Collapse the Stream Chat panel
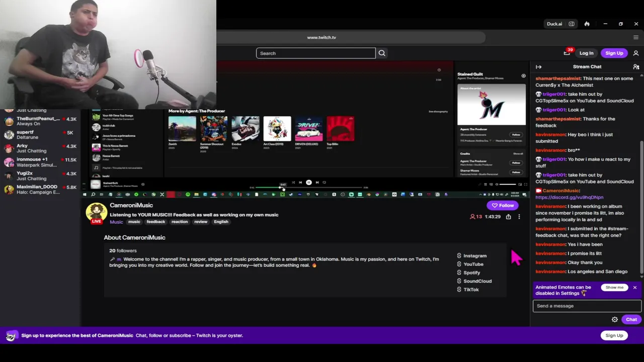 [x=538, y=67]
